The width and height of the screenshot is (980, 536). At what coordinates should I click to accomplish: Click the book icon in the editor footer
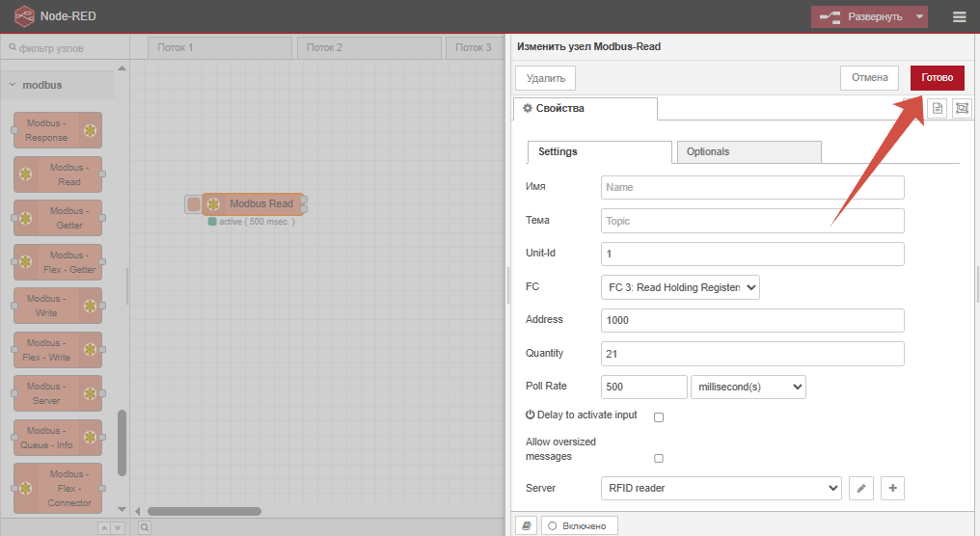click(527, 526)
